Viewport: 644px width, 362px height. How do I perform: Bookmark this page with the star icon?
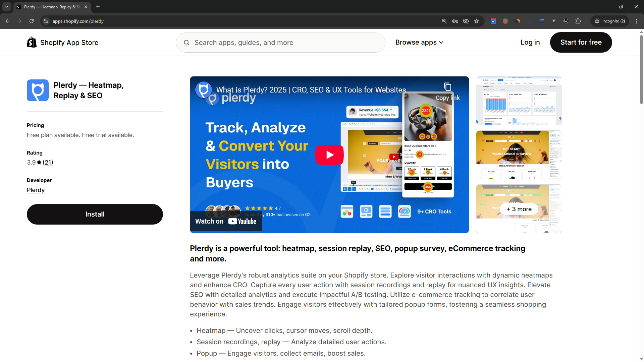click(x=477, y=21)
